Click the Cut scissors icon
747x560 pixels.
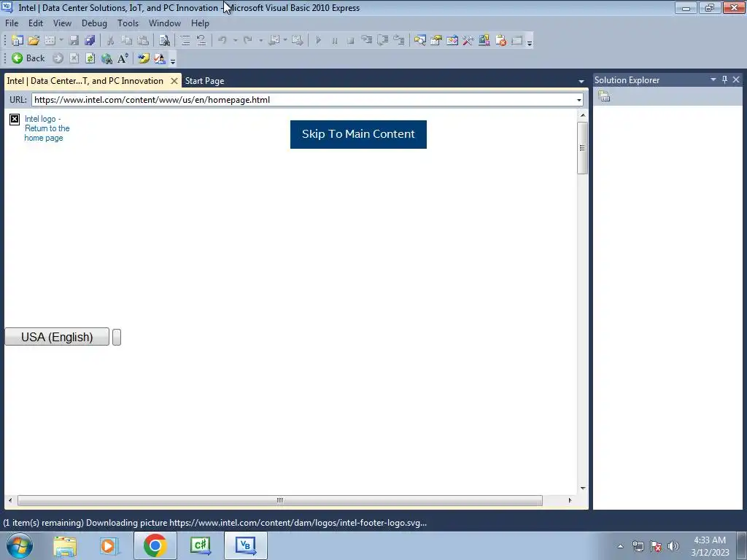[x=110, y=41]
